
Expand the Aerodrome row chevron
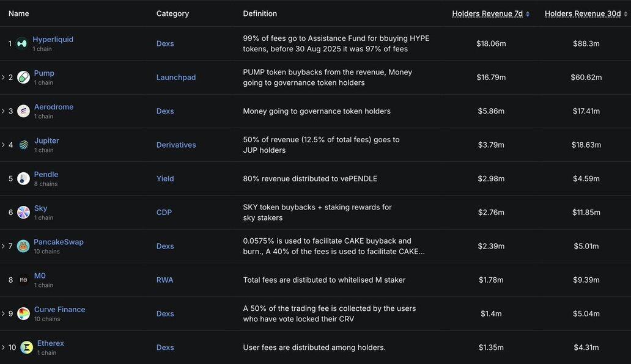(3, 111)
